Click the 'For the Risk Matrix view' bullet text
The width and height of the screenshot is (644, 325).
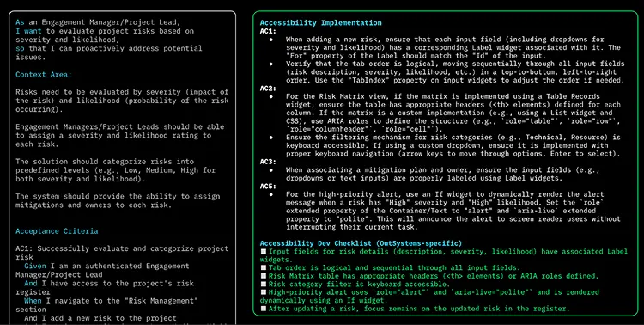click(x=453, y=113)
